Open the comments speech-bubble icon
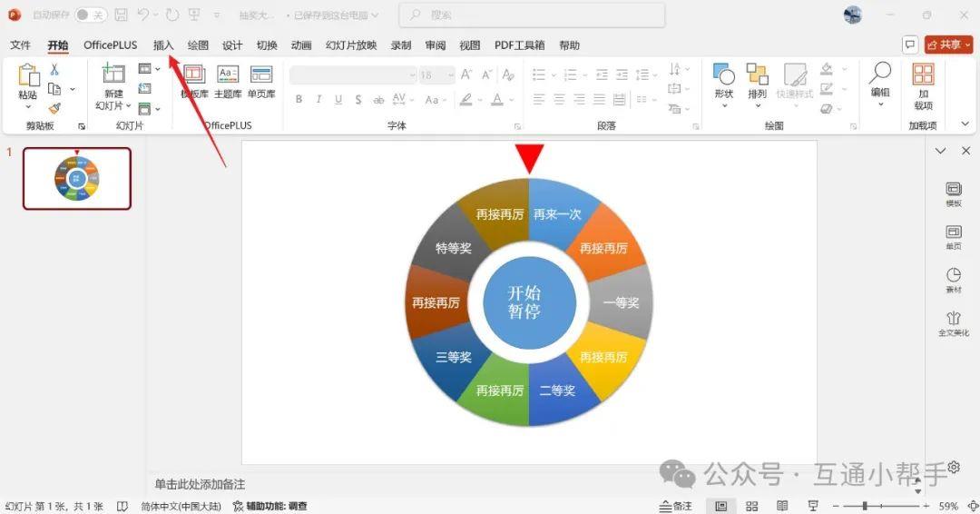Screen dimensions: 980x514 click(x=910, y=44)
